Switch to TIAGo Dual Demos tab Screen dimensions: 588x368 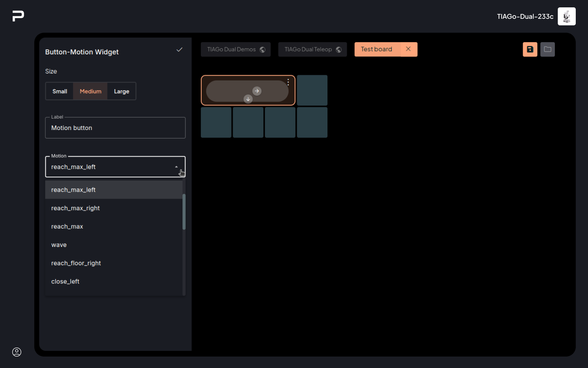tap(236, 49)
